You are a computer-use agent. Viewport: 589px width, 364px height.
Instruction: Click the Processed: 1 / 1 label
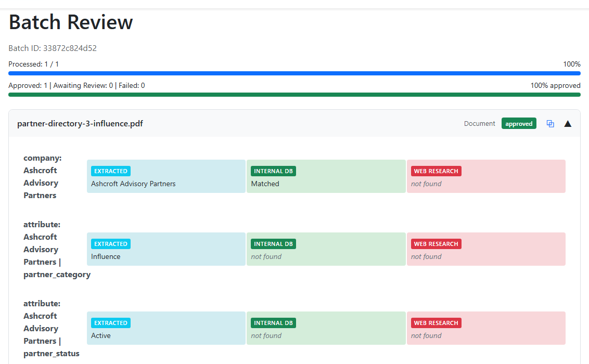tap(34, 64)
